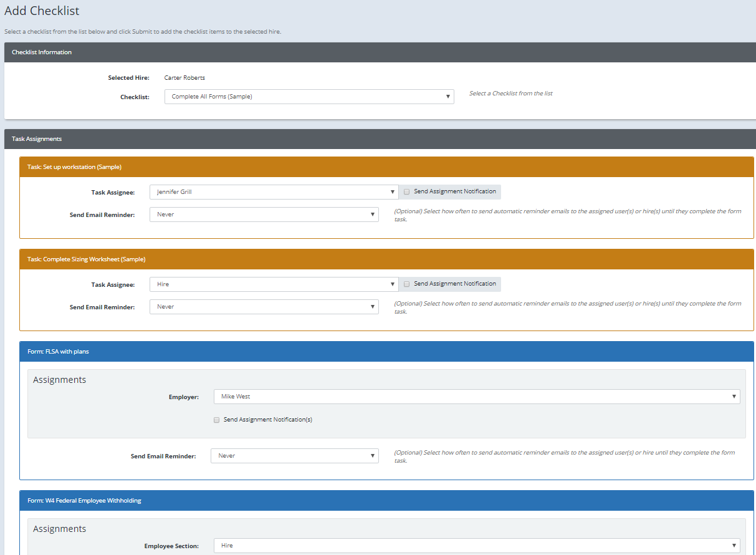
Task: Open the Employer dropdown showing Mike West
Action: coord(476,396)
